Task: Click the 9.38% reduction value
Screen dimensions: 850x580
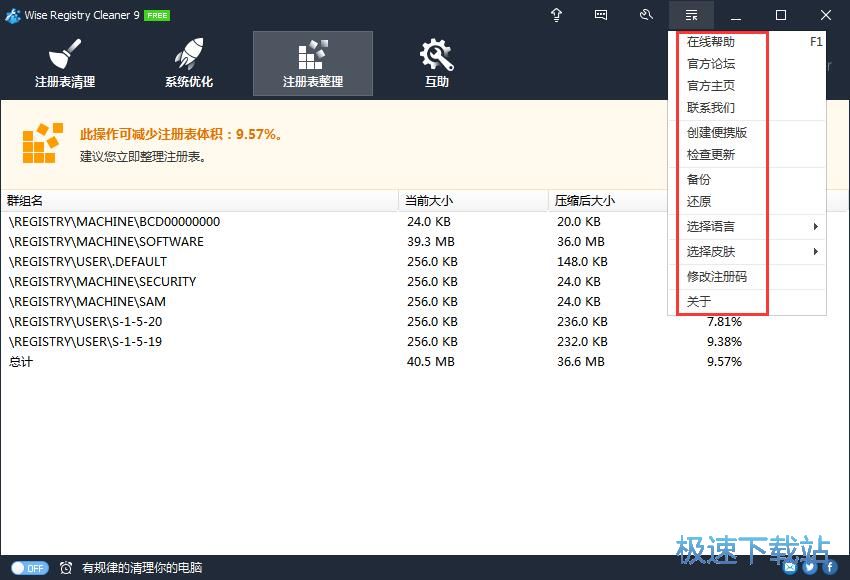Action: pos(724,342)
